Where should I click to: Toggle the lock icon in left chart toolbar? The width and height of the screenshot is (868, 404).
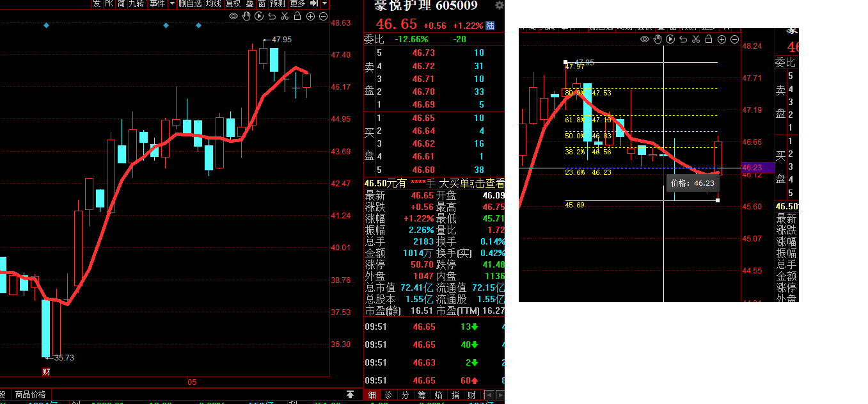pyautogui.click(x=297, y=16)
